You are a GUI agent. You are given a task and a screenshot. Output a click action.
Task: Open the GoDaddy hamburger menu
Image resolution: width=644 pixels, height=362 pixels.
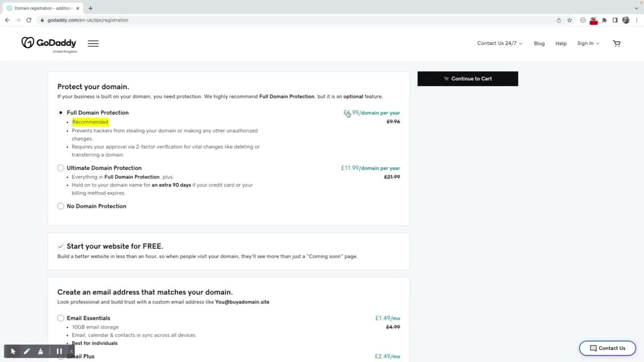tap(93, 44)
